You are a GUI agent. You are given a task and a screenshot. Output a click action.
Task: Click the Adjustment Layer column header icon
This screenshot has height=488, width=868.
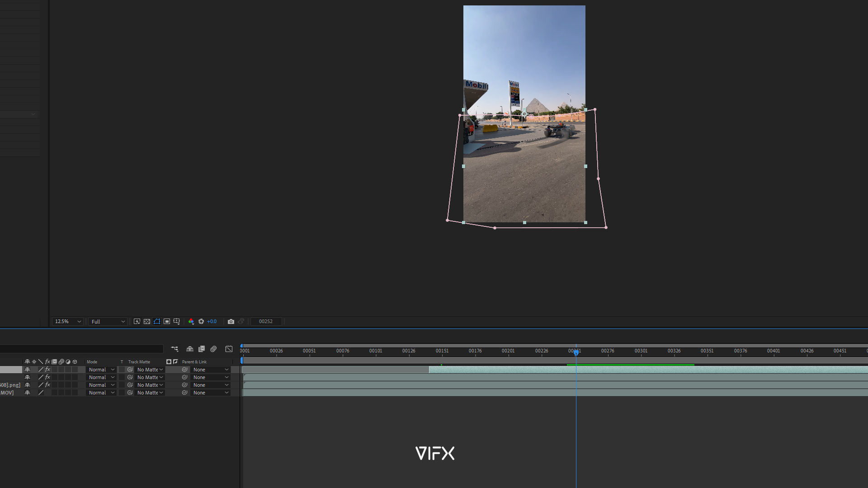pos(68,362)
